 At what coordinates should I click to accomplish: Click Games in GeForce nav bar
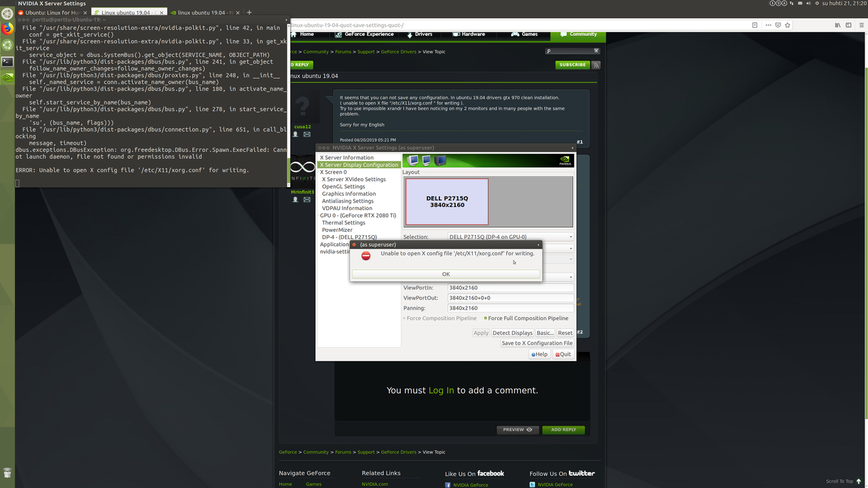[525, 34]
